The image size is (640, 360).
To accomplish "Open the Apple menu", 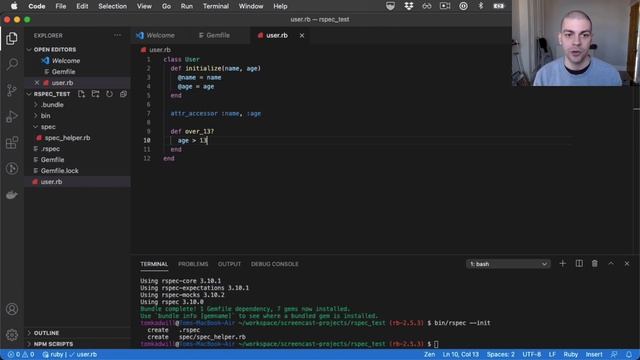I will [x=14, y=6].
